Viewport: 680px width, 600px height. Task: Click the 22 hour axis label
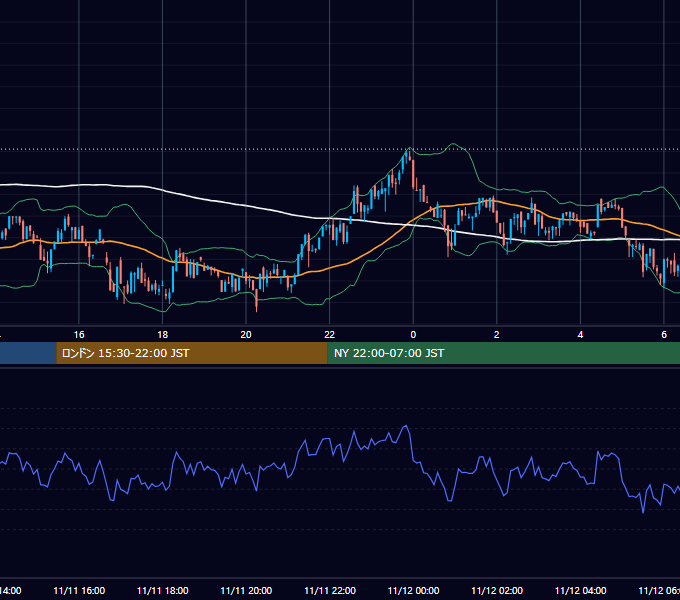pos(330,335)
